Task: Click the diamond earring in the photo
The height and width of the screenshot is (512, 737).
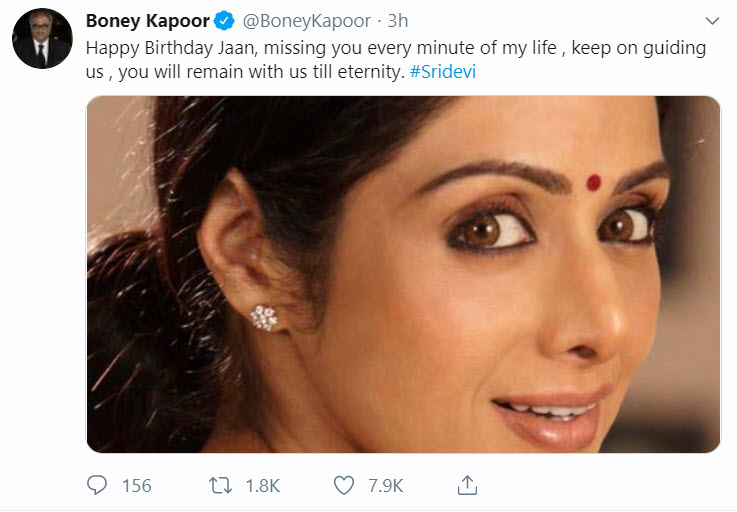Action: tap(264, 318)
